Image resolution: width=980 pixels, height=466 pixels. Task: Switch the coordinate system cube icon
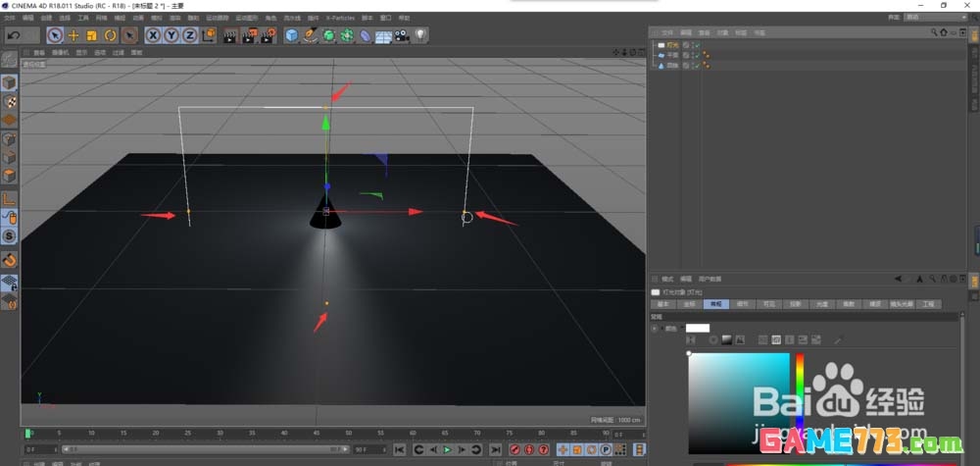point(209,35)
